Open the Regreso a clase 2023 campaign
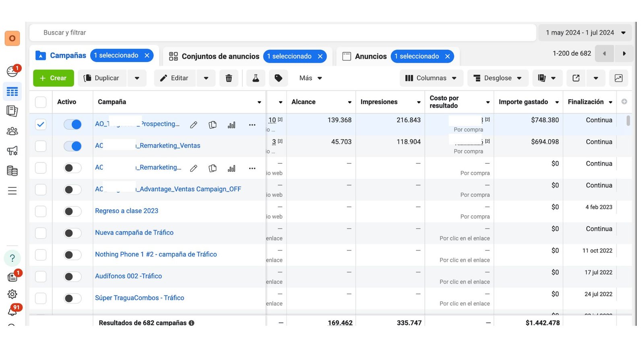Screen dimensions: 644x362 coord(126,211)
